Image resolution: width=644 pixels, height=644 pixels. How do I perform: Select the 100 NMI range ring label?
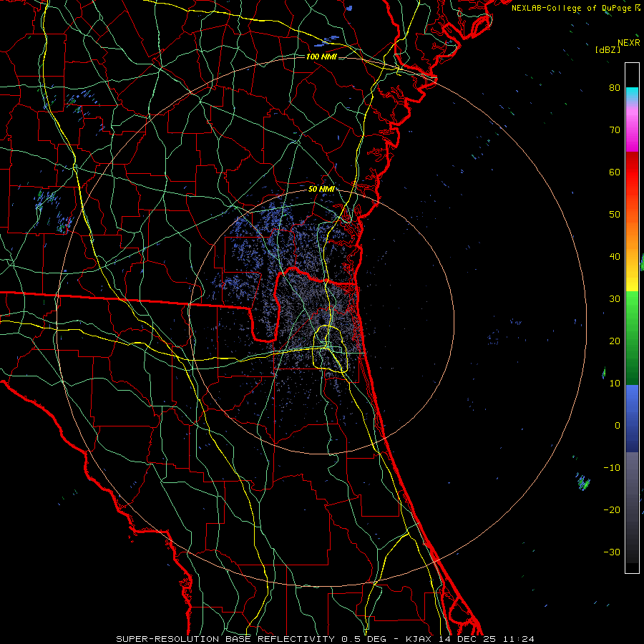(321, 57)
